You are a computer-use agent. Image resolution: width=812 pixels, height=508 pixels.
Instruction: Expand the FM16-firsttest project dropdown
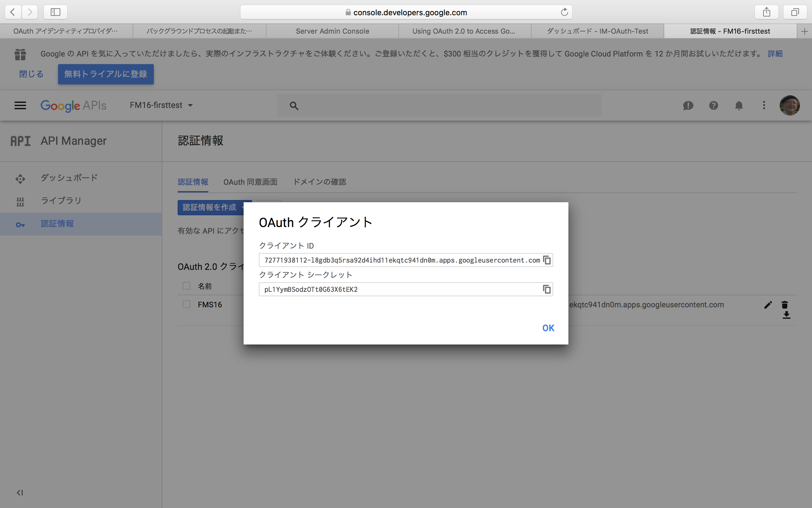click(x=161, y=105)
